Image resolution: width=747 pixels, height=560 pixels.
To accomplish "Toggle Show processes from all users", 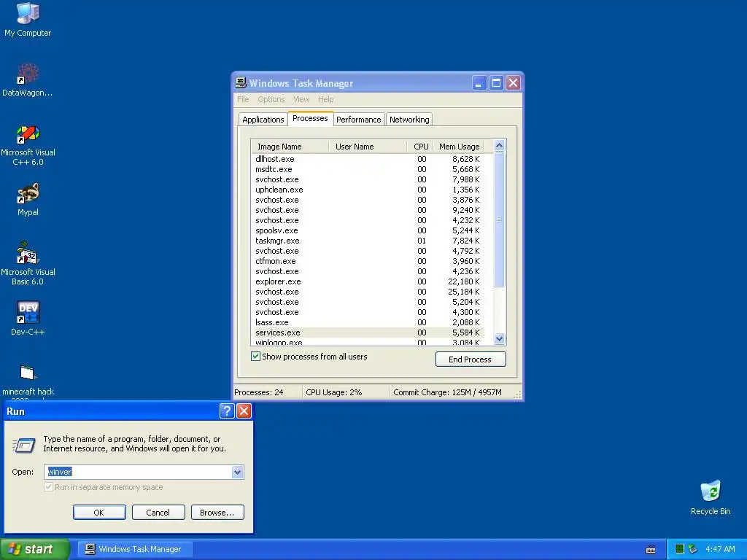I will tap(256, 356).
